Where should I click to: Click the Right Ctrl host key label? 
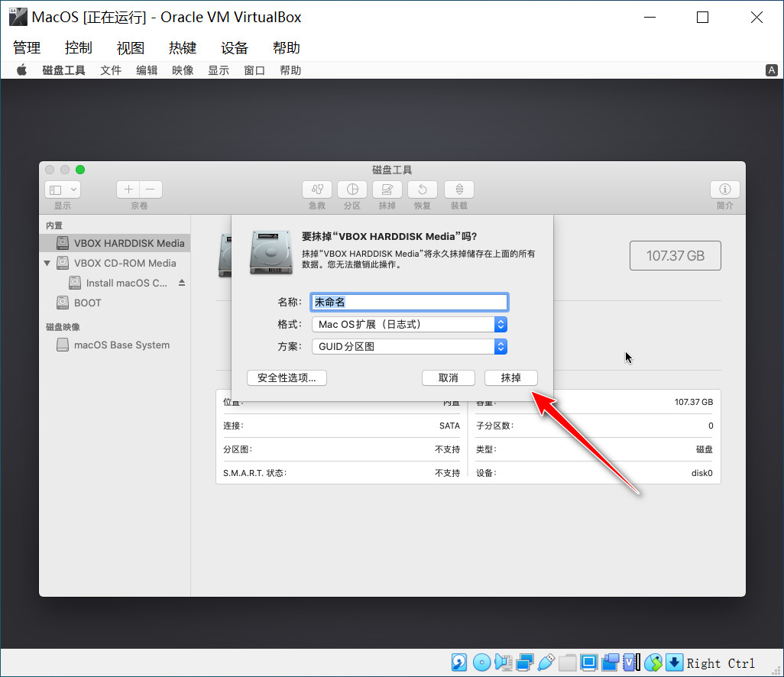click(721, 663)
